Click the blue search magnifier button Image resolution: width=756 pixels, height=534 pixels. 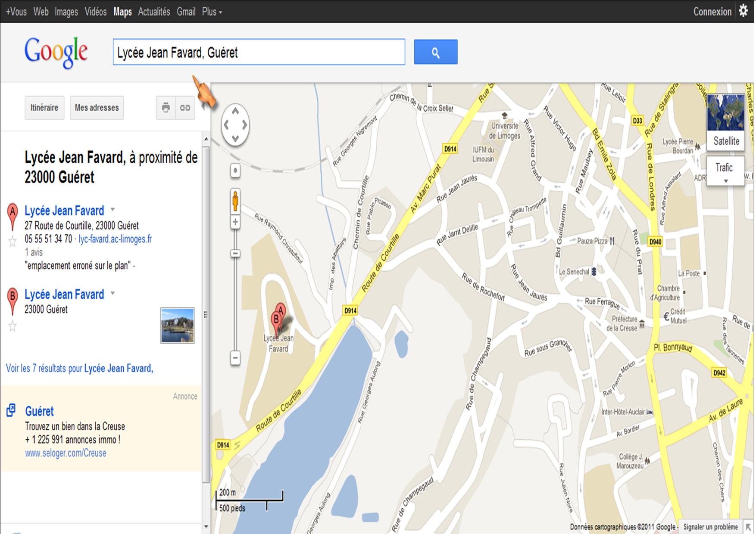click(x=435, y=52)
